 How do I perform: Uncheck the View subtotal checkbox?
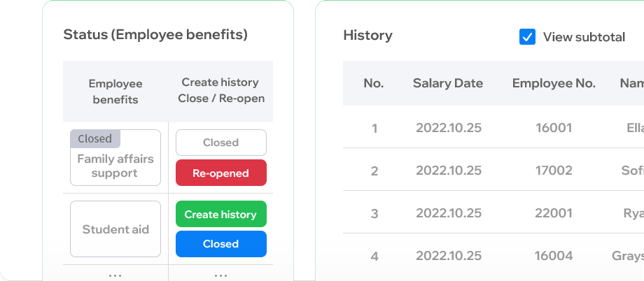coord(527,37)
